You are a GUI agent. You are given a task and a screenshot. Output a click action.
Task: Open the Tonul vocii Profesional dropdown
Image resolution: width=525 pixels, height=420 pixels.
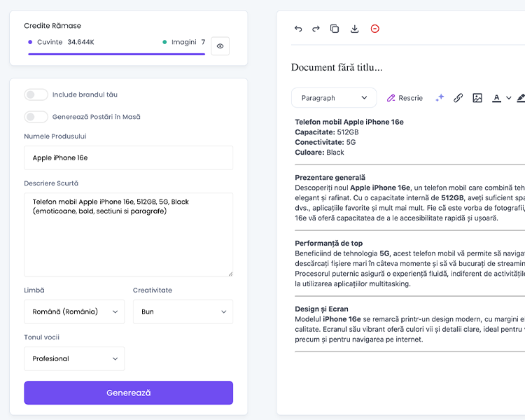74,358
